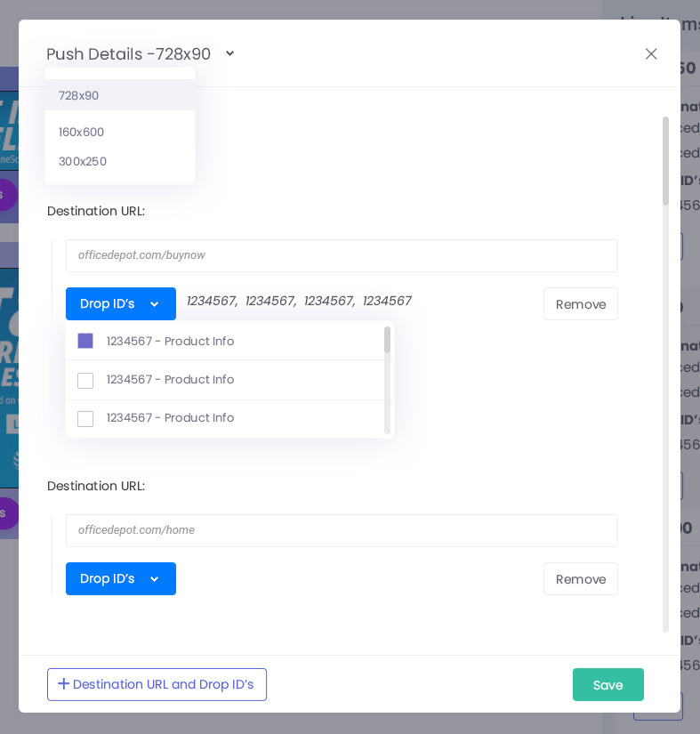
Task: Remove the second destination URL entry
Action: [x=580, y=579]
